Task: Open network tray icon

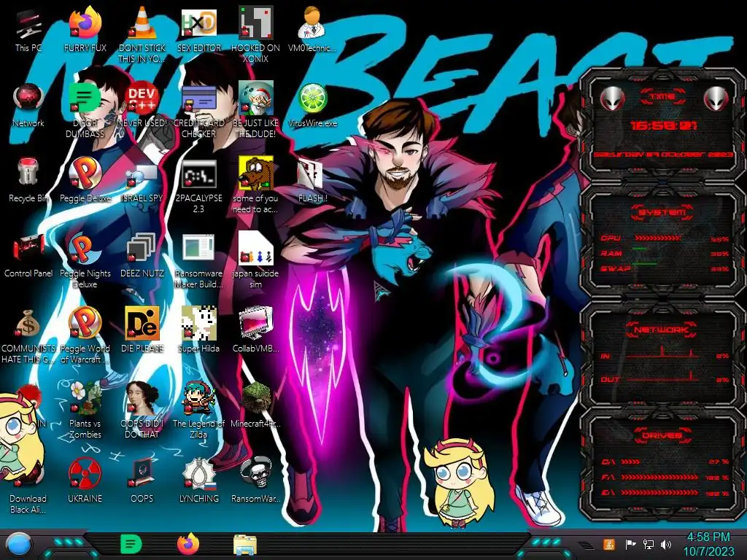Action: click(648, 544)
